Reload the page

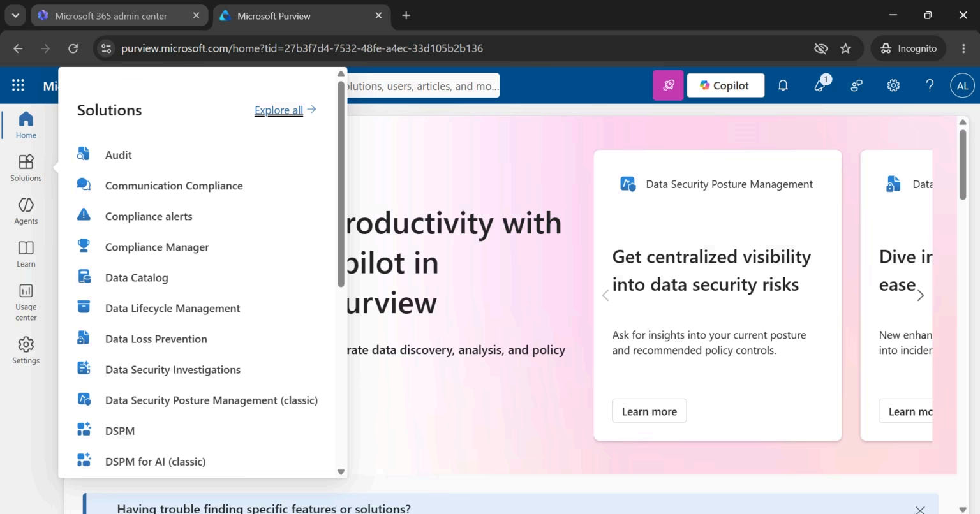[73, 48]
